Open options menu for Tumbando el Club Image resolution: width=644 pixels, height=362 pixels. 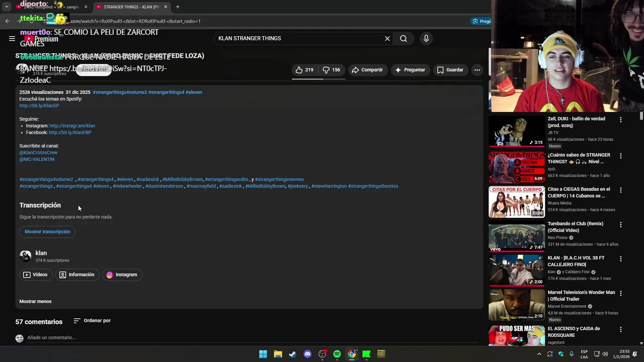tap(621, 224)
